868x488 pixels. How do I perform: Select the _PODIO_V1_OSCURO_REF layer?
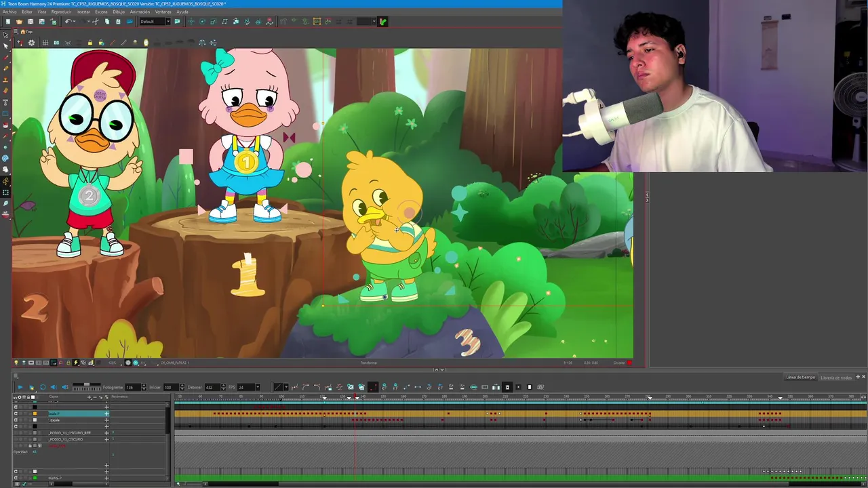pos(70,433)
